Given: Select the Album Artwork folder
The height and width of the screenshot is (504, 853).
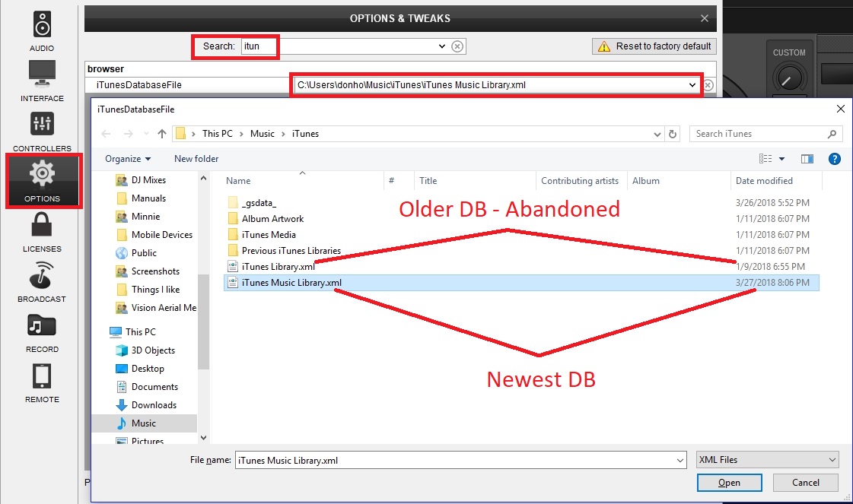Looking at the screenshot, I should click(x=272, y=219).
